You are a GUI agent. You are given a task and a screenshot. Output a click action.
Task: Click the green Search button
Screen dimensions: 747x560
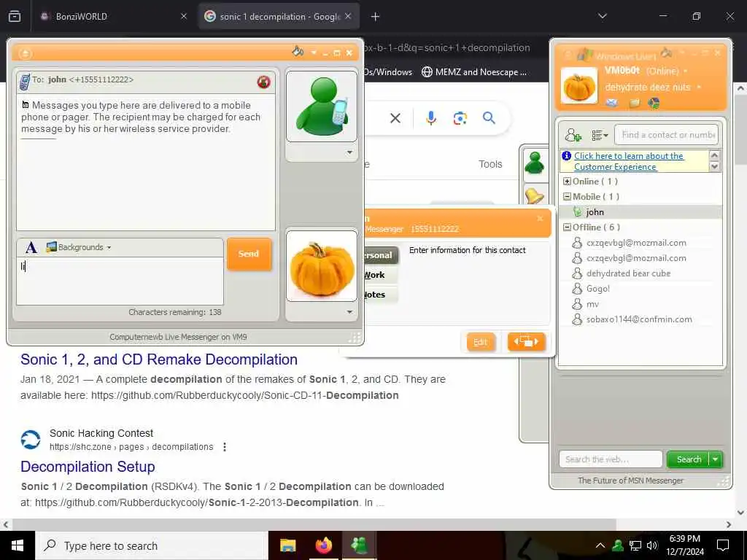[689, 459]
